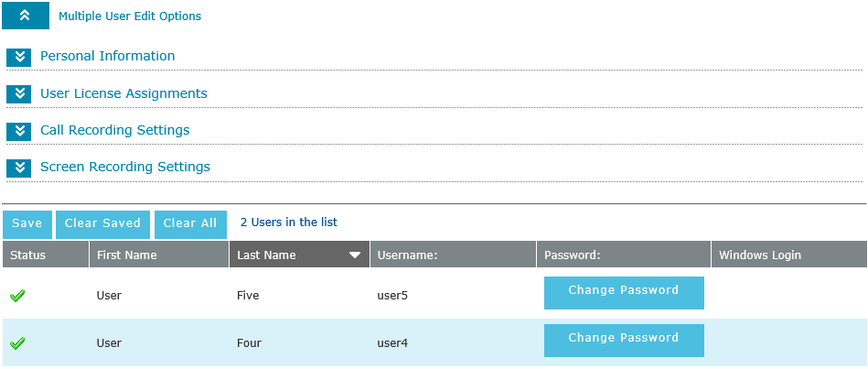The width and height of the screenshot is (868, 369).
Task: Change Password for user4
Action: 624,340
